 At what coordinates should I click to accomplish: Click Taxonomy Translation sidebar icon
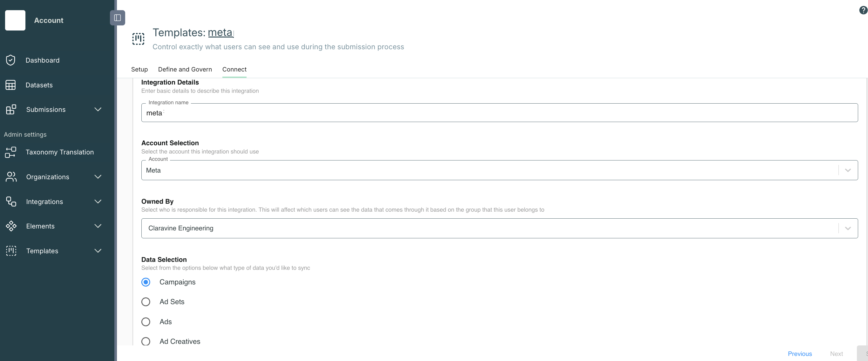10,152
